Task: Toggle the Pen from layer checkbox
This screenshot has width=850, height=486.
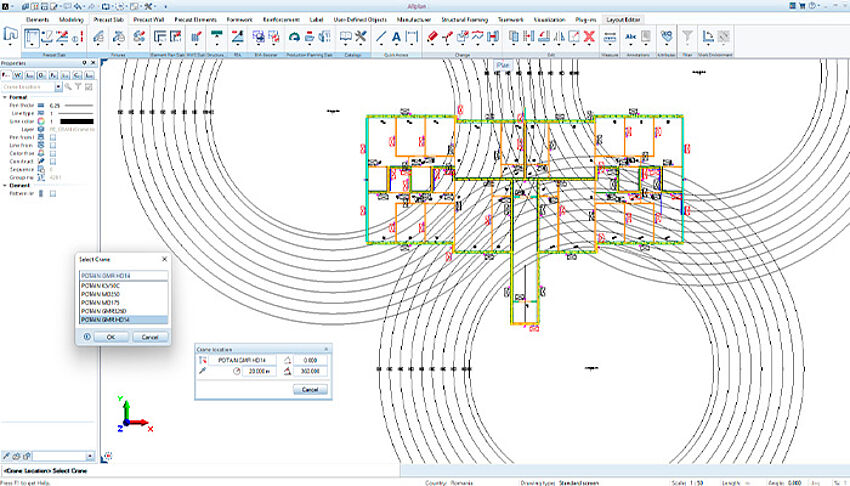Action: pos(53,135)
